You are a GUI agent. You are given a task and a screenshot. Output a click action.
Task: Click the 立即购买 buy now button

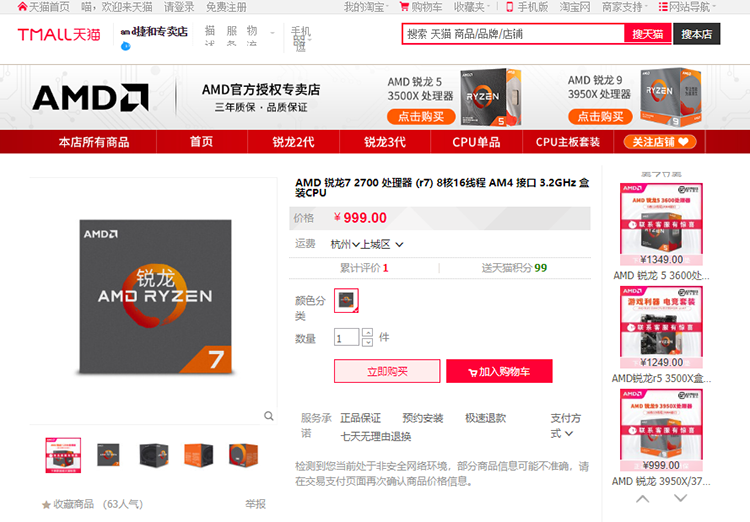tap(387, 371)
